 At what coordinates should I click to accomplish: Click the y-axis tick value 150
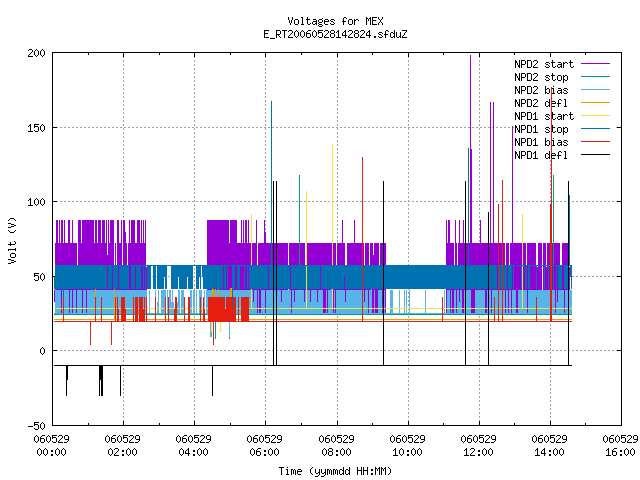tap(36, 128)
